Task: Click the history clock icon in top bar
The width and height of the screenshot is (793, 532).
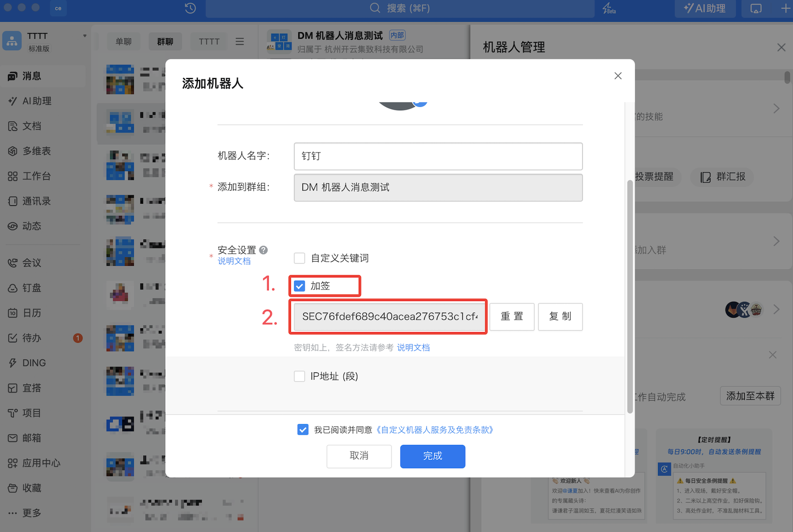Action: [190, 8]
